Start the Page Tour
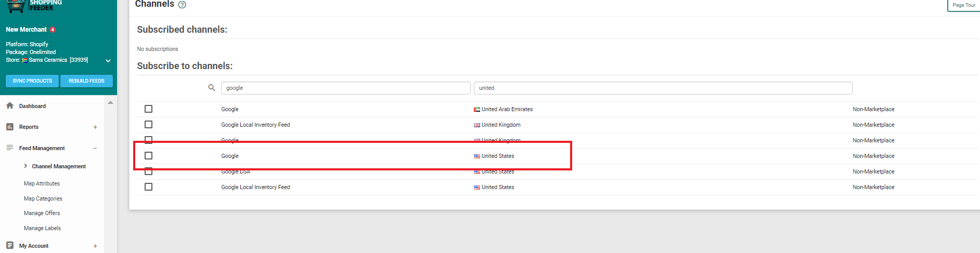The image size is (980, 253). click(964, 5)
